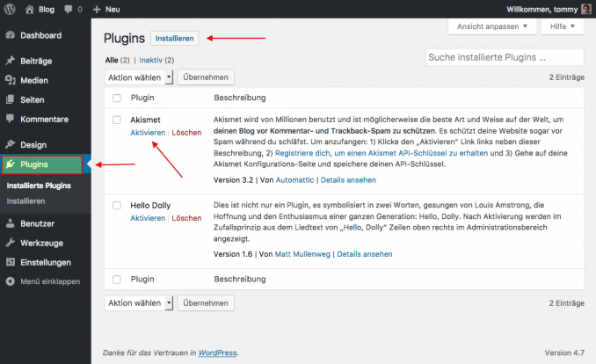Image resolution: width=596 pixels, height=364 pixels.
Task: Go to Beiträge in the sidebar
Action: tap(36, 61)
